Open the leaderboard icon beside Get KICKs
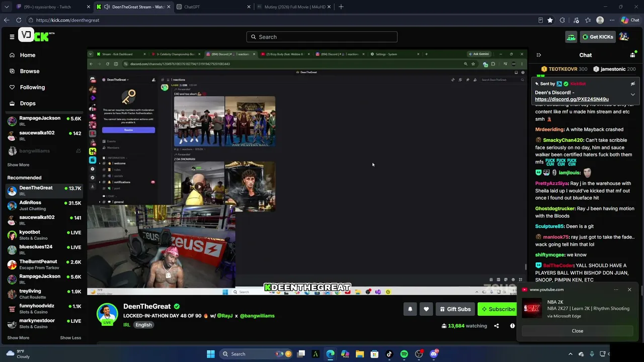This screenshot has width=644, height=362. 571,37
